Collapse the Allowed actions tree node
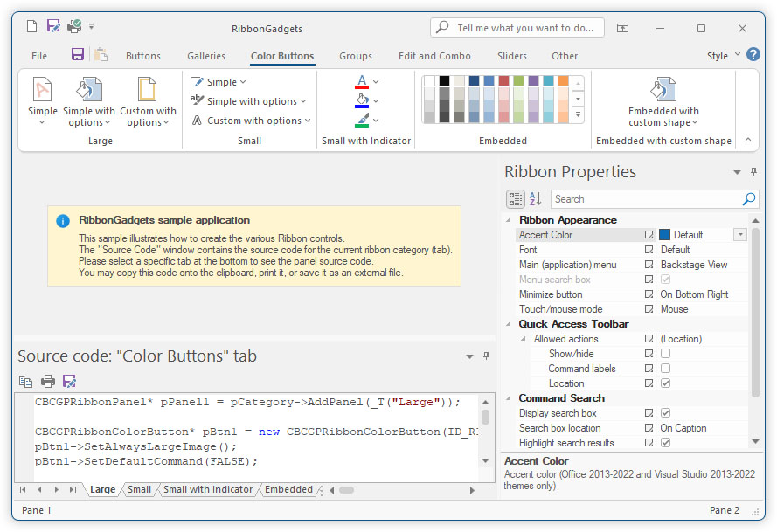This screenshot has width=777, height=532. 524,339
